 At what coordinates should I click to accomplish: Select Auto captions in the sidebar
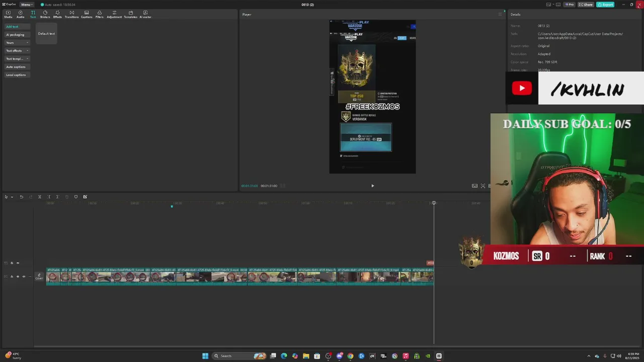coord(17,67)
